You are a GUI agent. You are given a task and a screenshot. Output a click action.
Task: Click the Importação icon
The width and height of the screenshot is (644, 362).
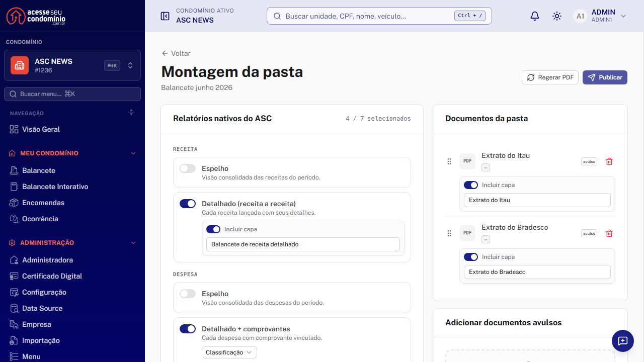[x=14, y=340]
